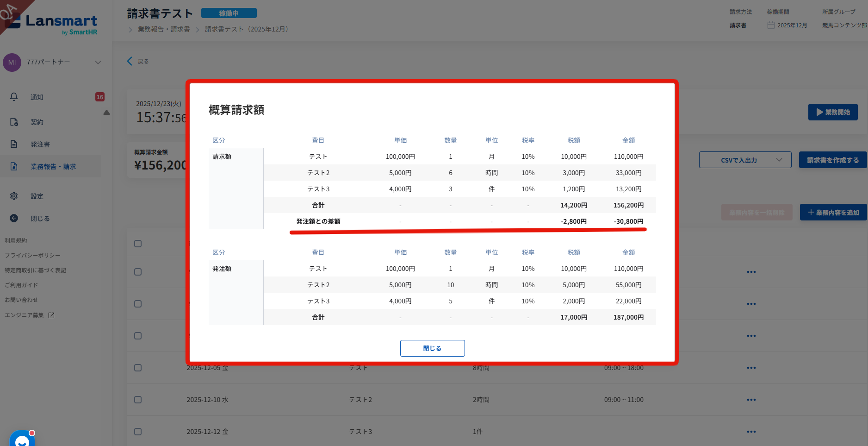Close the 概算請求額 dialog with 閉じる button

click(x=433, y=348)
